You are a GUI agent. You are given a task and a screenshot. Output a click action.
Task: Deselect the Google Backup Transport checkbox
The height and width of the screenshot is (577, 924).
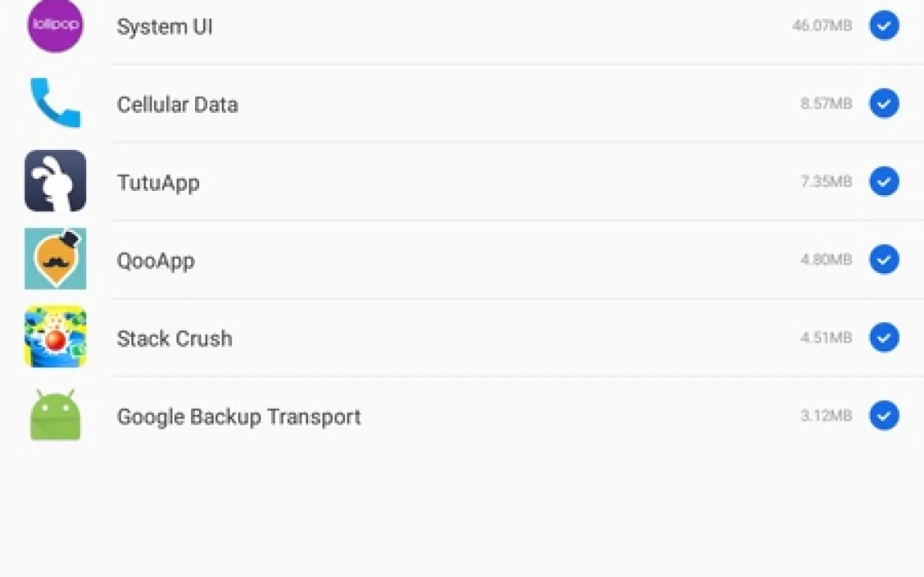click(884, 416)
